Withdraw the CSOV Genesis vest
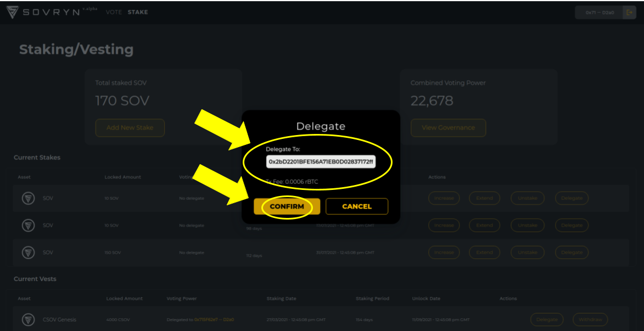 click(x=590, y=319)
